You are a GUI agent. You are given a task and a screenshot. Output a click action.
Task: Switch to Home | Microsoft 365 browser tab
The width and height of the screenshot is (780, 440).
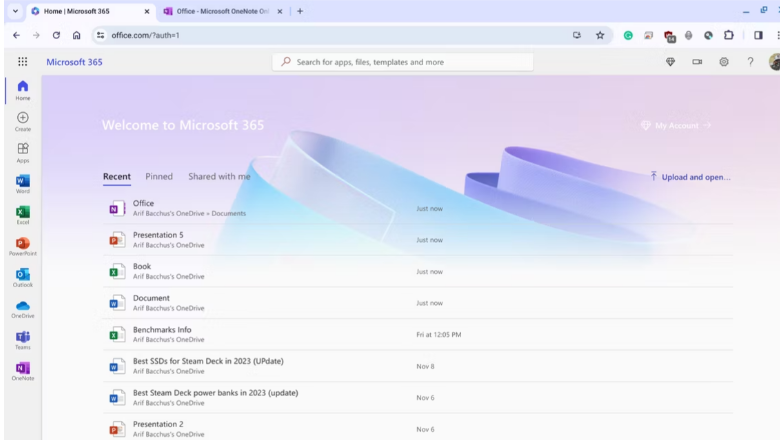coord(91,11)
